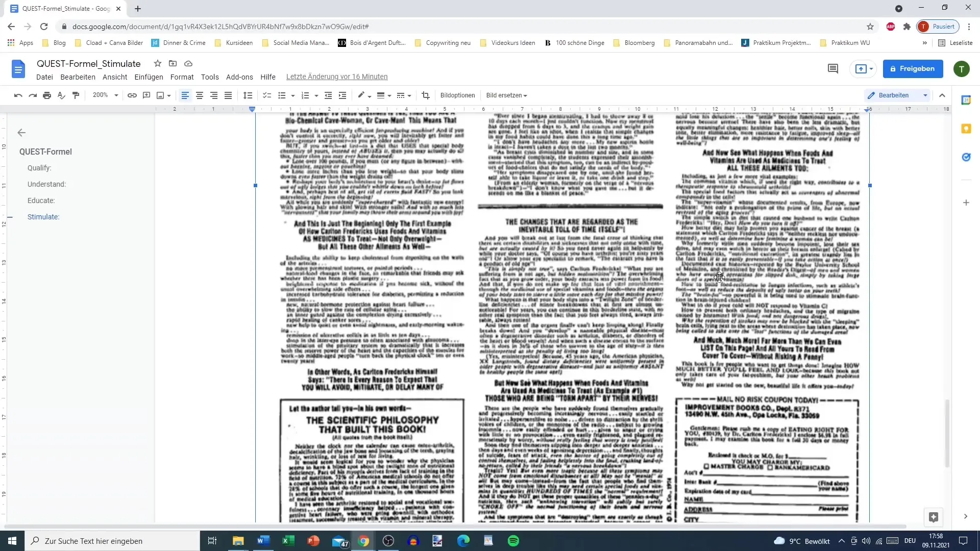The image size is (980, 551).
Task: Open Google Keep side panel
Action: [966, 129]
